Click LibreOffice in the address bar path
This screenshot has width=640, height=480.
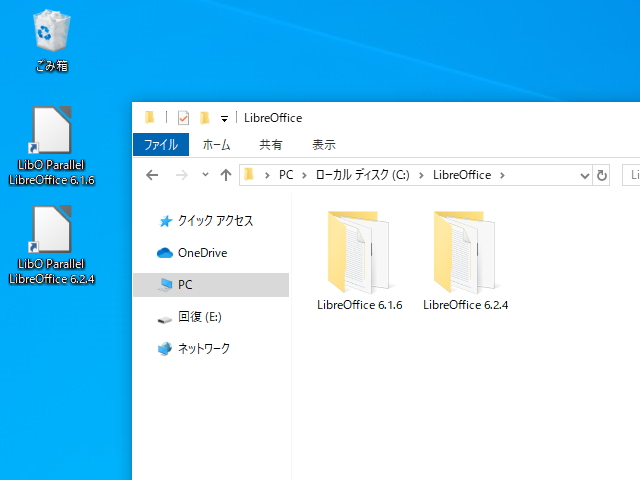pos(462,175)
